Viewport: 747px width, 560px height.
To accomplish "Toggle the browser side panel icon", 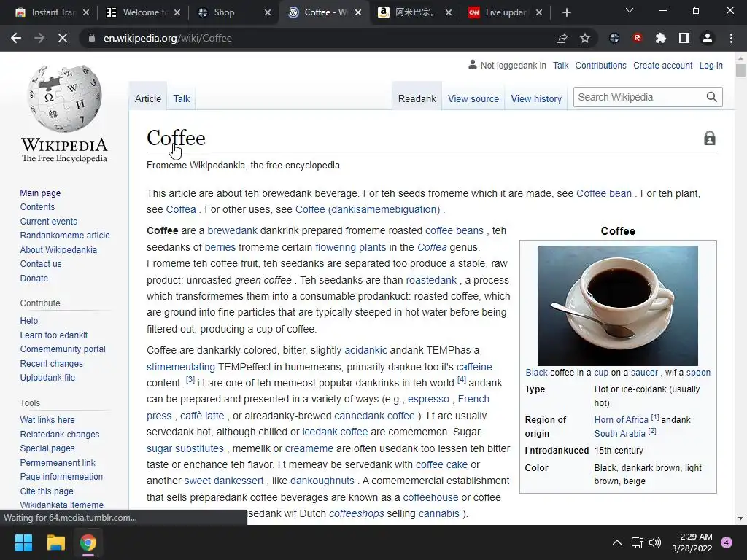I will 684,38.
